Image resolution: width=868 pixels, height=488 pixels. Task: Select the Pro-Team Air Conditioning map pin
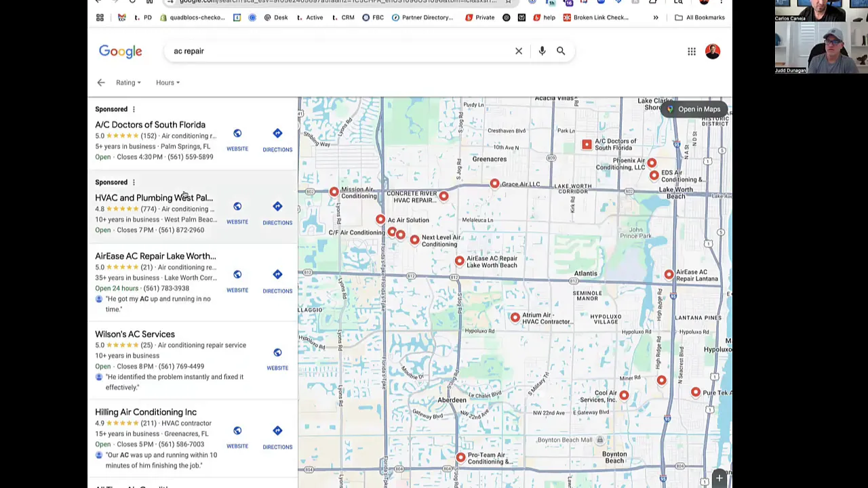(460, 458)
